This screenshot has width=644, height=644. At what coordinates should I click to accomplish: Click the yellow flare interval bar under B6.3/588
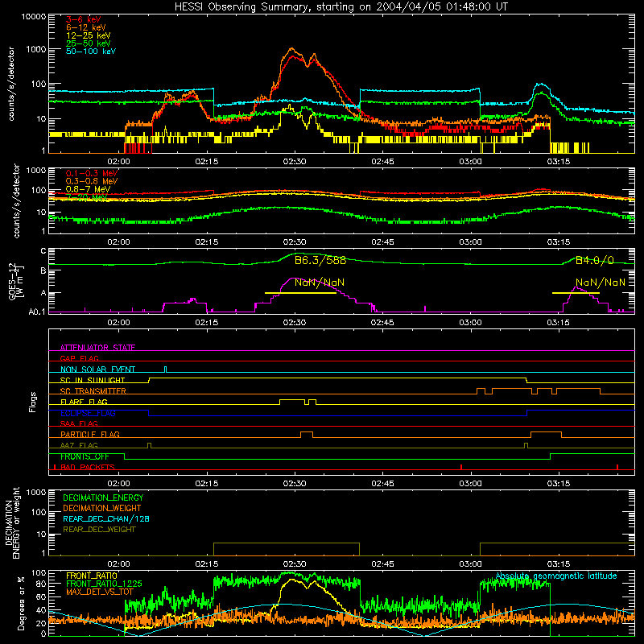(x=300, y=293)
